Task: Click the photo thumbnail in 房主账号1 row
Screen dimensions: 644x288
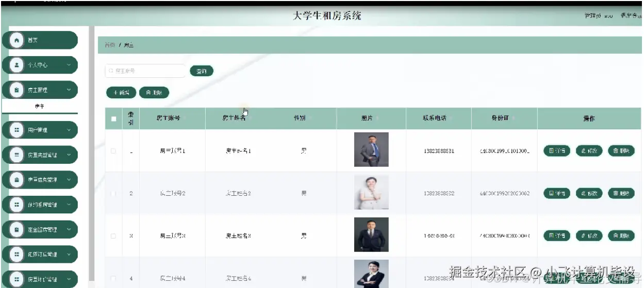Action: [371, 149]
